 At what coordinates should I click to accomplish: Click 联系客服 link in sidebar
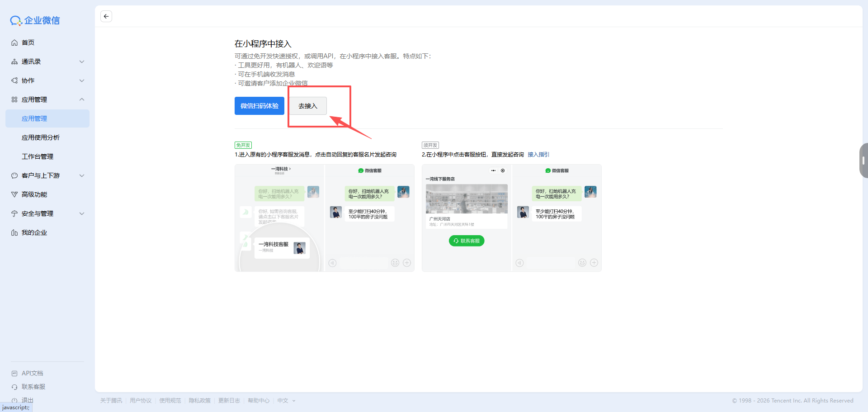(33, 387)
